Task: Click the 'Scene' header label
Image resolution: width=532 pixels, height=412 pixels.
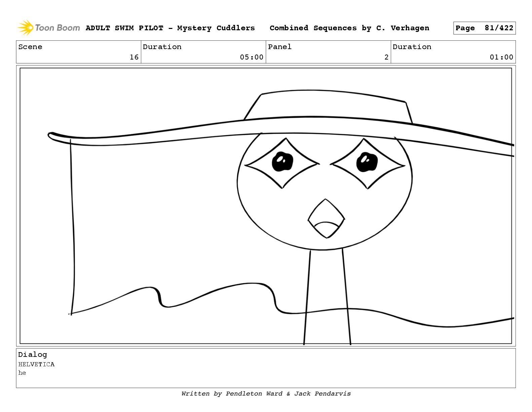Action: (x=30, y=47)
